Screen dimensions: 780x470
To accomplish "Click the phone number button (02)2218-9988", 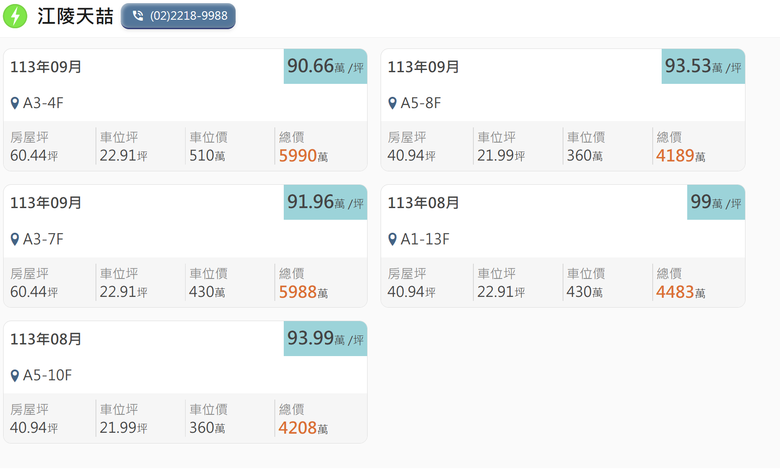I will tap(178, 16).
